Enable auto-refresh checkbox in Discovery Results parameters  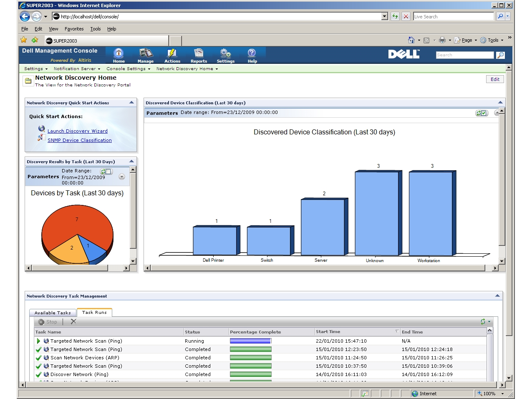tap(108, 172)
